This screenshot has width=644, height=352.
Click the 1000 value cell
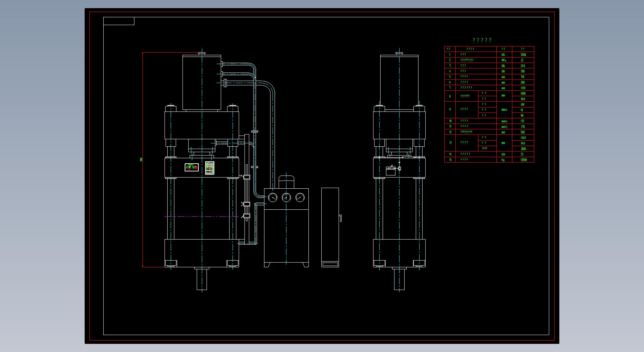point(523,93)
